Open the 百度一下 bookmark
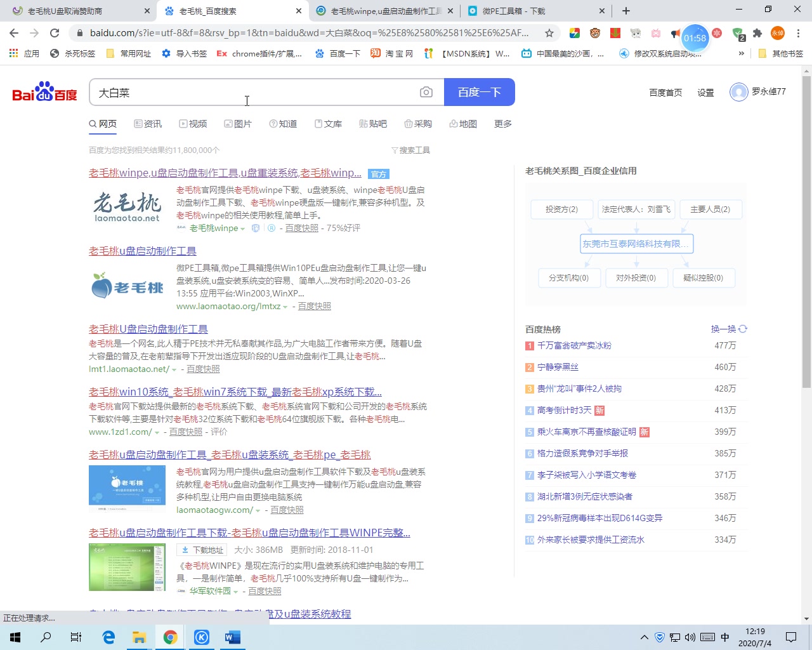Screen dimensions: 812x650 (337, 53)
